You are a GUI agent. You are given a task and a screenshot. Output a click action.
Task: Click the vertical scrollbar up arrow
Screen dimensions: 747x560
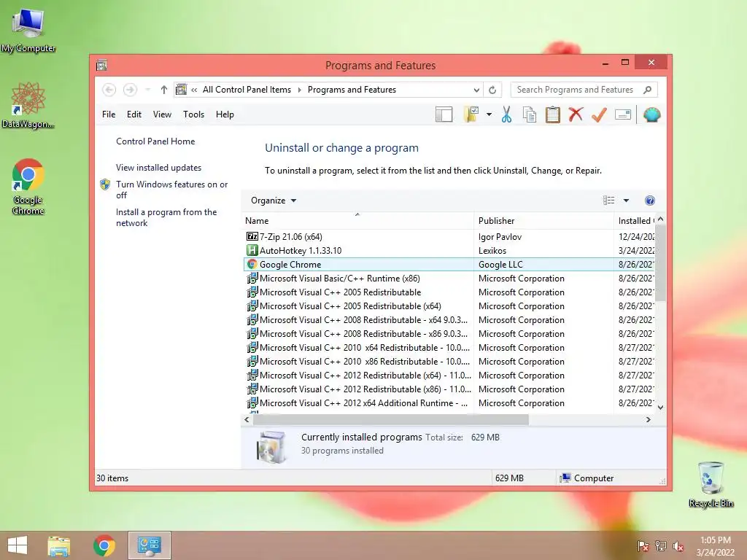pyautogui.click(x=660, y=219)
